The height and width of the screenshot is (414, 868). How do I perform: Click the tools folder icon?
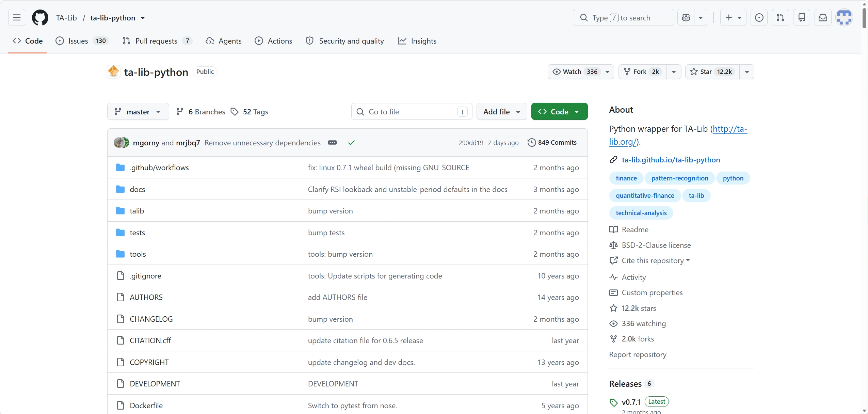pos(120,254)
